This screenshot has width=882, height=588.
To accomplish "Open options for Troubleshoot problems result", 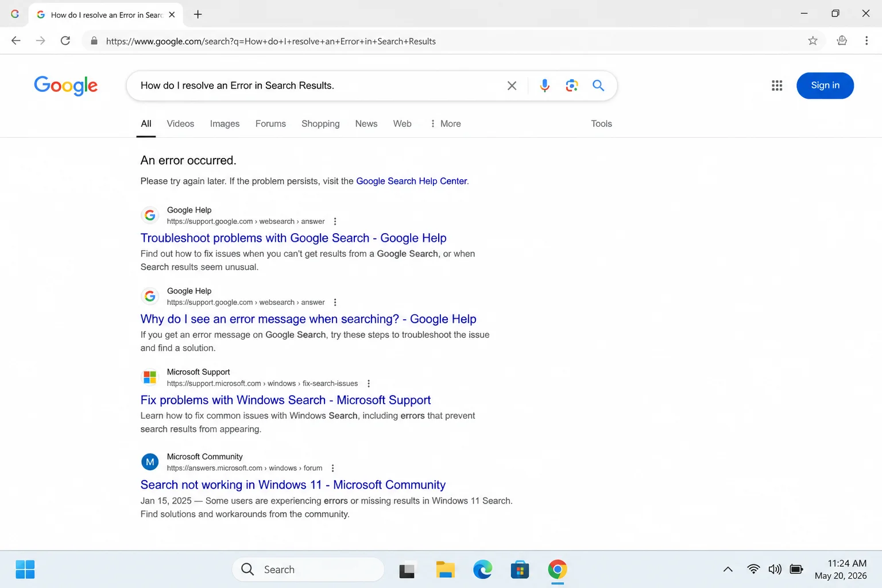I will (335, 222).
